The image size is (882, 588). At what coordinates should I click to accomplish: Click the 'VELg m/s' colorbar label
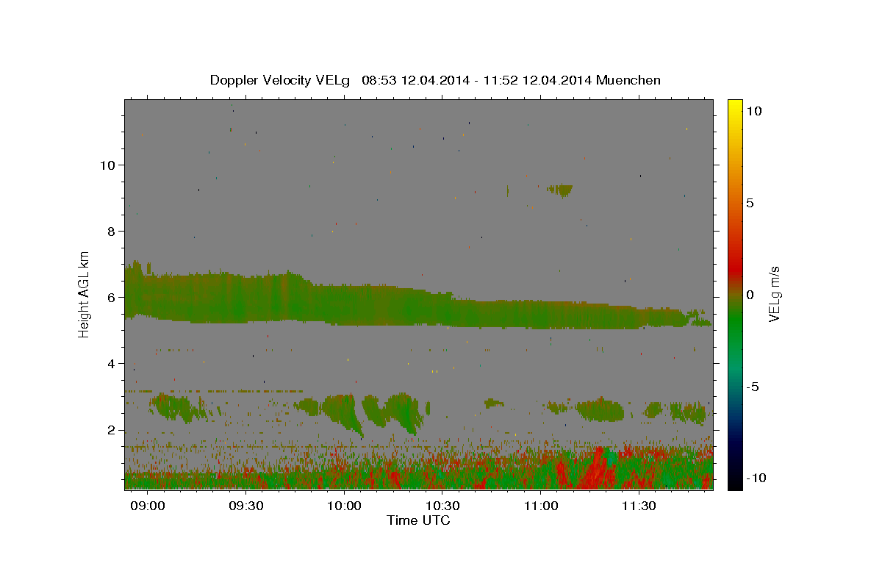(x=774, y=294)
